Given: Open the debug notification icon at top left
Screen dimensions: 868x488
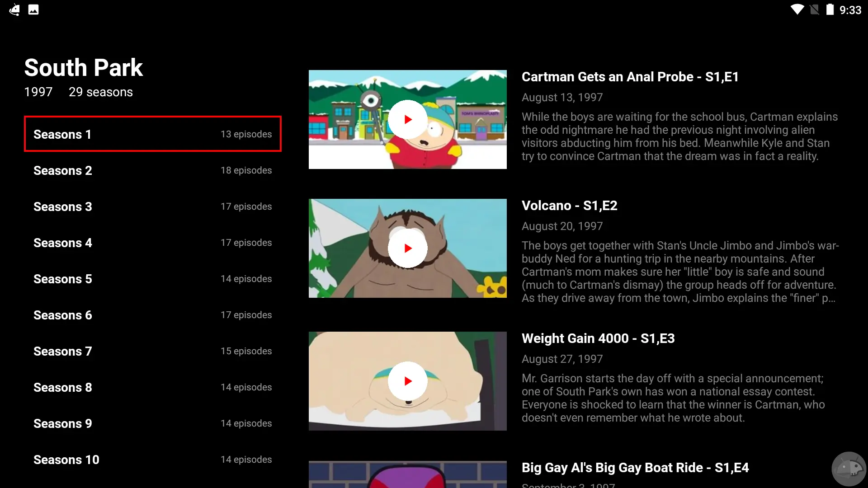Looking at the screenshot, I should 14,9.
